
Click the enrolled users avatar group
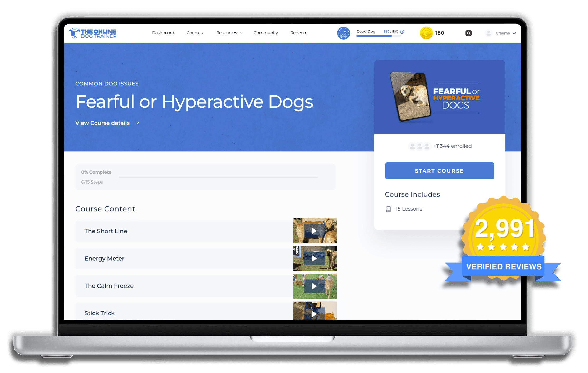419,146
